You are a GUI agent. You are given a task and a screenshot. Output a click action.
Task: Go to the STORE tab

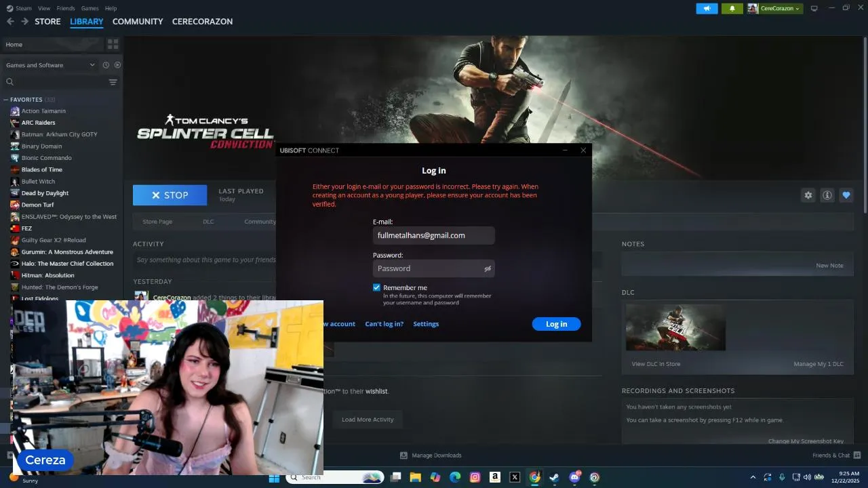point(47,22)
